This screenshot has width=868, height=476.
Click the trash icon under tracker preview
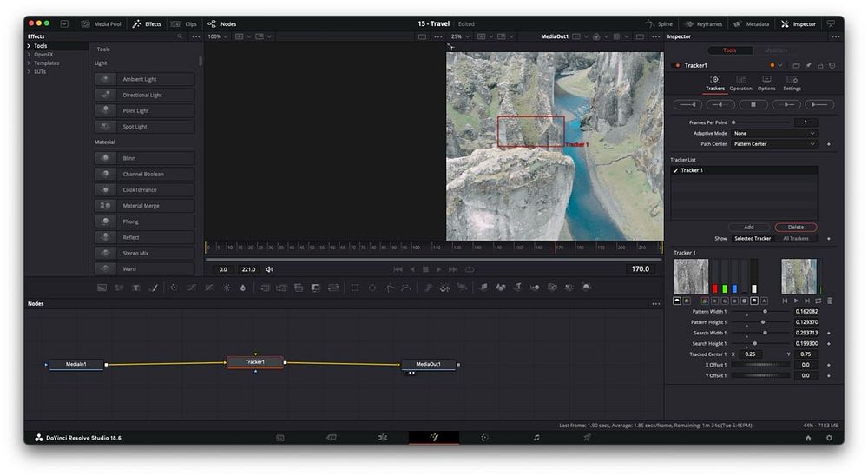(x=830, y=301)
